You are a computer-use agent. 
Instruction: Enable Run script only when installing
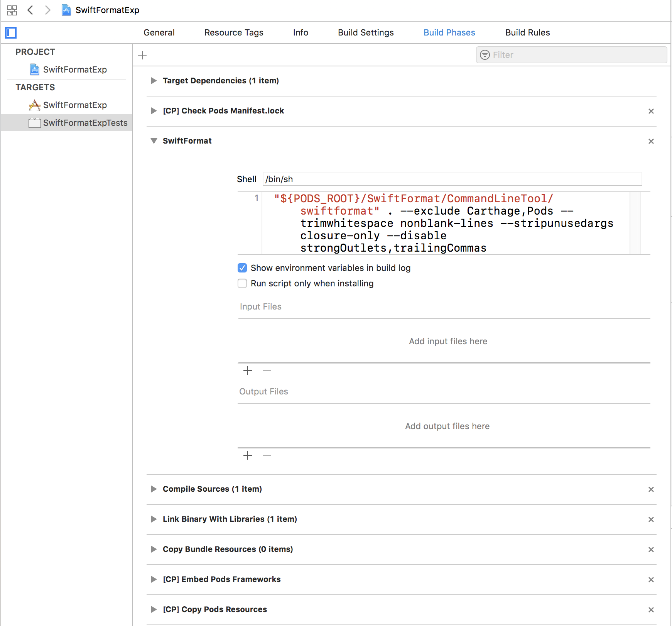coord(242,283)
